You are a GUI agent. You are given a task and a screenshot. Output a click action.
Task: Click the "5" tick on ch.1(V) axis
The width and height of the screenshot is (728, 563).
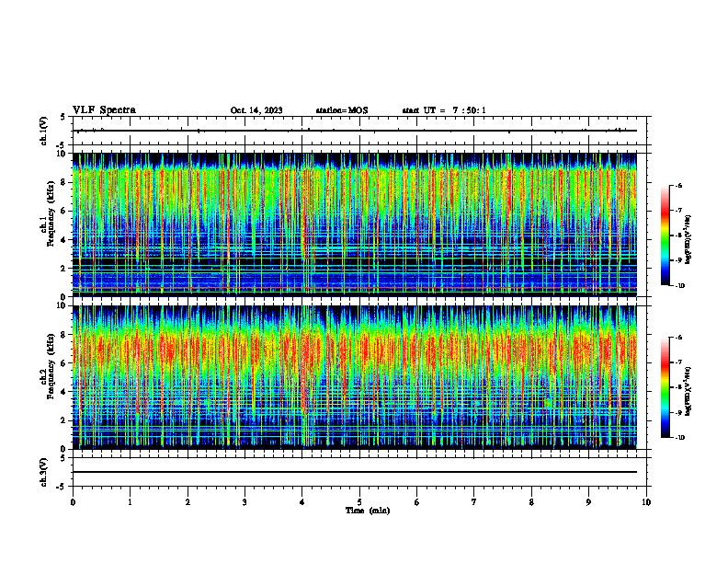[x=63, y=117]
